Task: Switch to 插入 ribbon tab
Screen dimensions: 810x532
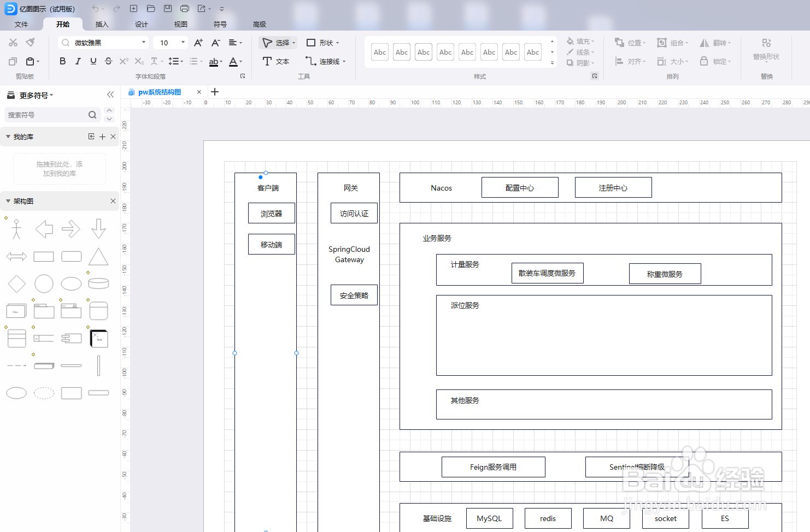Action: 102,24
